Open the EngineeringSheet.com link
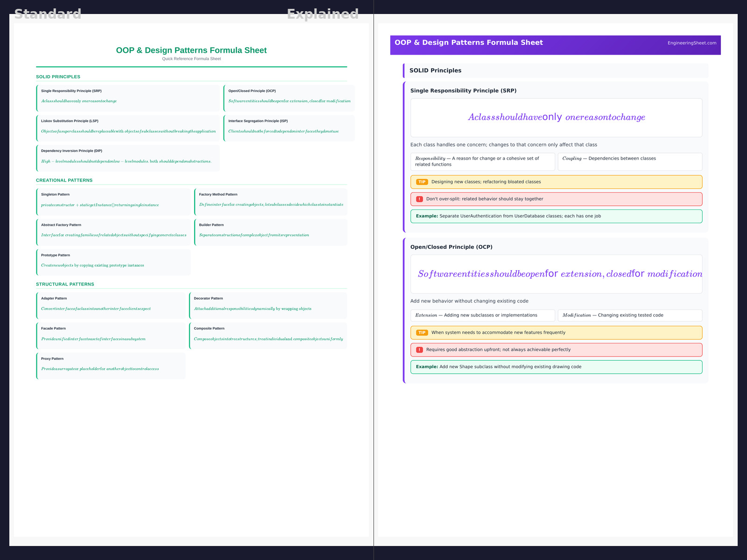The image size is (747, 560). 691,43
